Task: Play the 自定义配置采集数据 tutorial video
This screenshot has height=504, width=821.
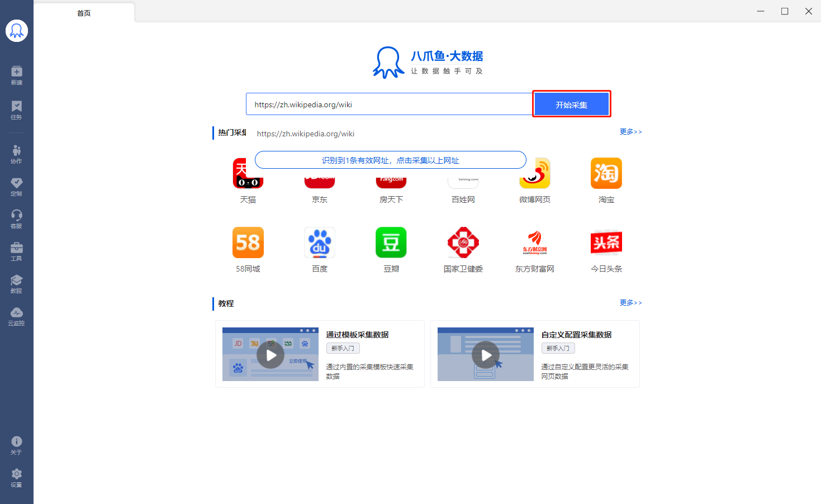Action: tap(486, 355)
